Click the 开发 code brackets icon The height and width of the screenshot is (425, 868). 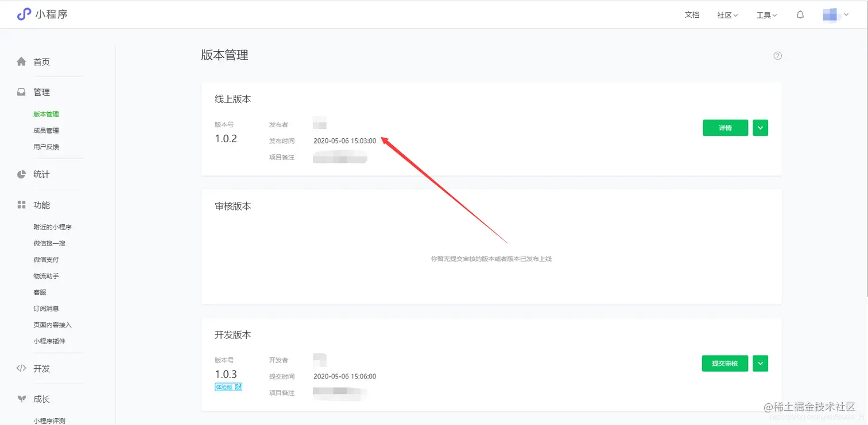pyautogui.click(x=21, y=368)
